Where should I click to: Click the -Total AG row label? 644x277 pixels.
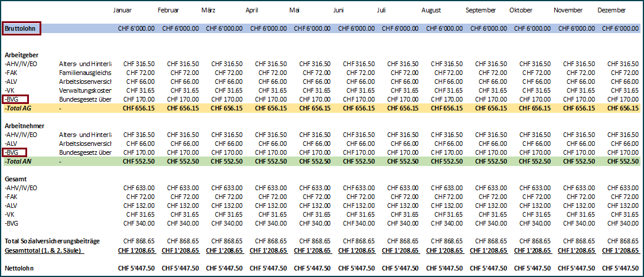tap(18, 108)
